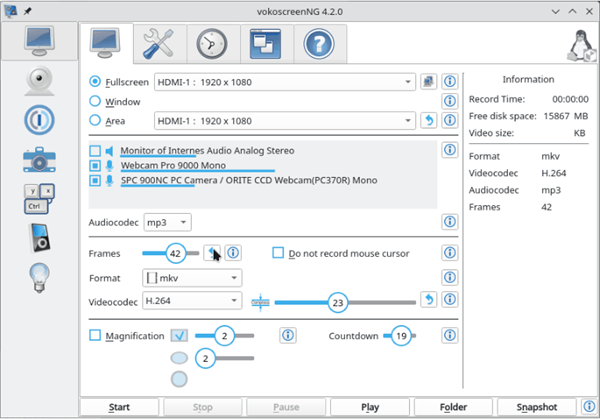This screenshot has height=419, width=600.
Task: Enable Do not record mouse cursor
Action: (279, 253)
